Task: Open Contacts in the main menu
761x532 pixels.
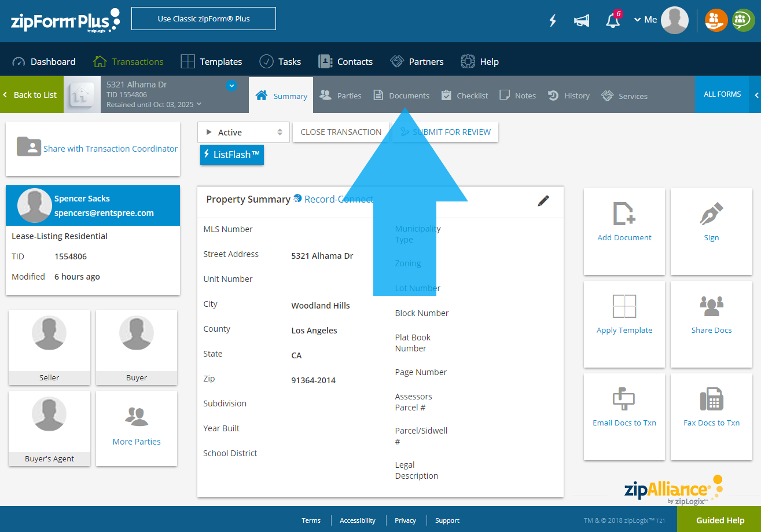Action: click(345, 61)
